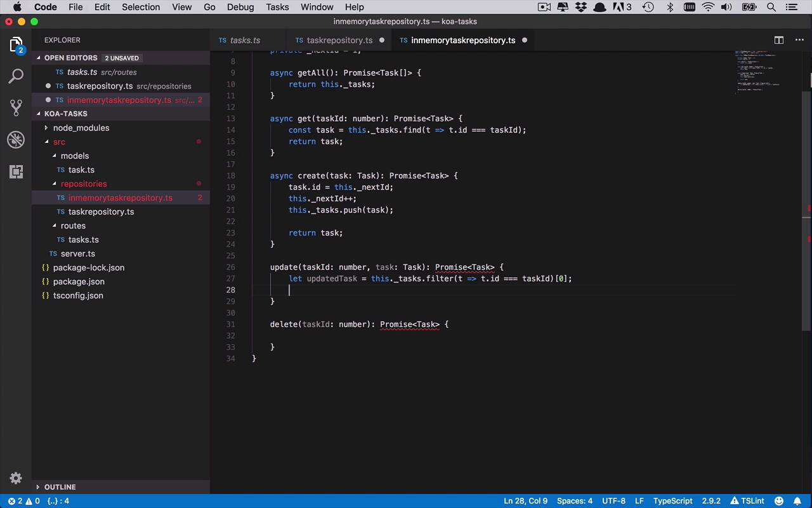Switch to the taskrepository.ts tab
This screenshot has width=812, height=508.
pos(339,40)
